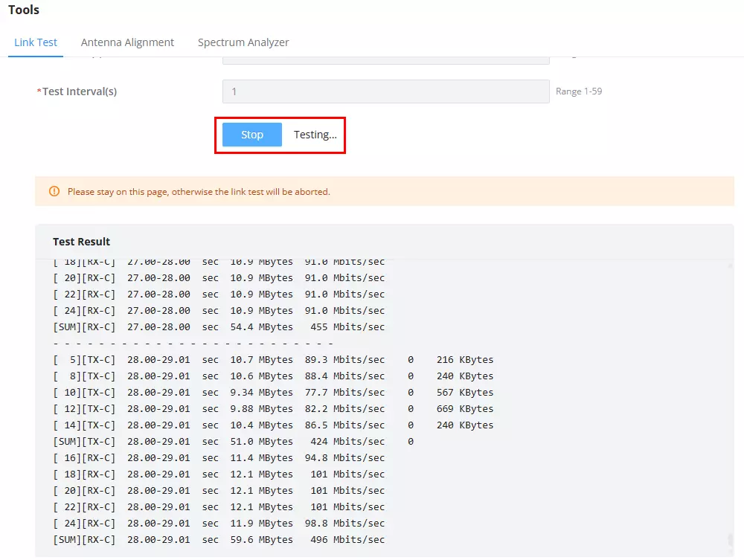Click the [ 12][TX-C] 28.00-29.01 row
The width and height of the screenshot is (744, 560).
pyautogui.click(x=273, y=409)
